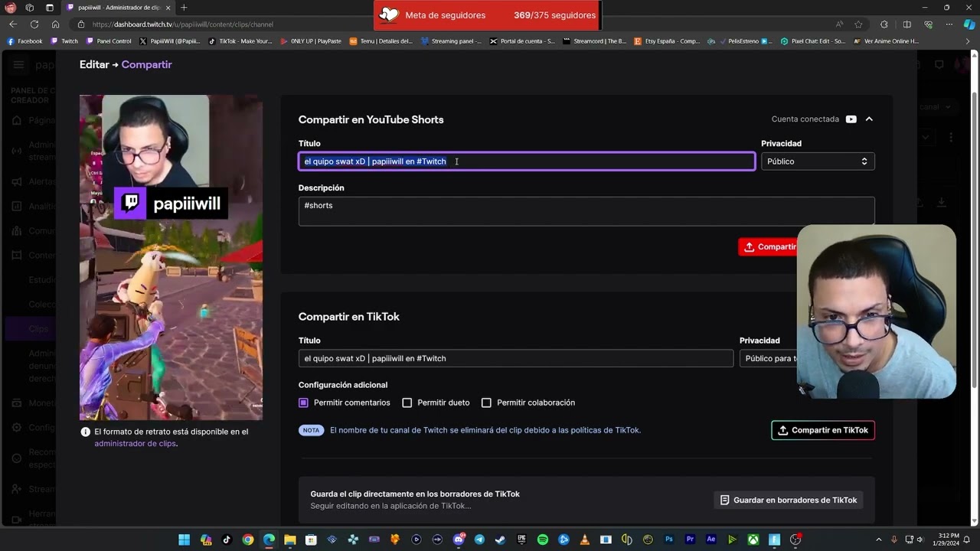Open the YouTube Privacidad dropdown showing Público

(818, 161)
